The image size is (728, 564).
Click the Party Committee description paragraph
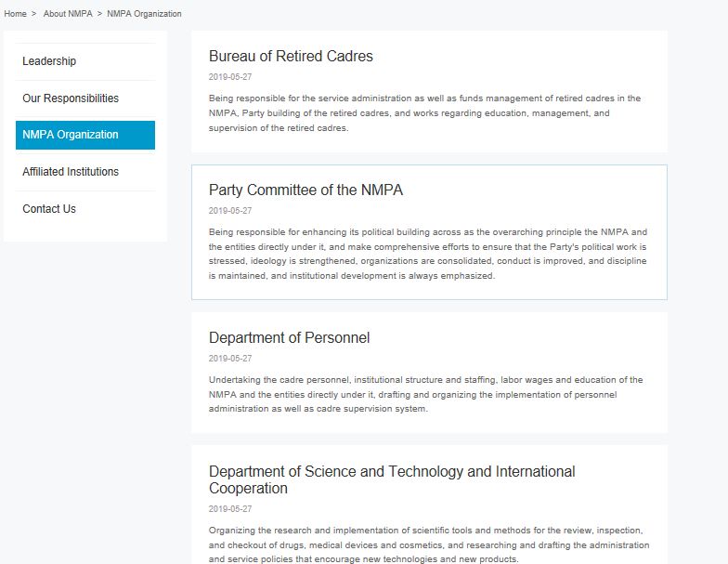pyautogui.click(x=427, y=254)
